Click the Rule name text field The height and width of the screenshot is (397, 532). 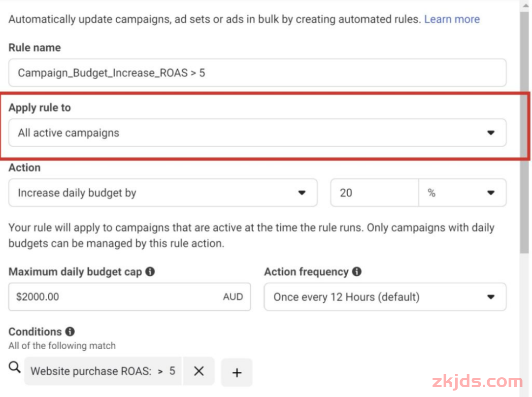[x=257, y=73]
